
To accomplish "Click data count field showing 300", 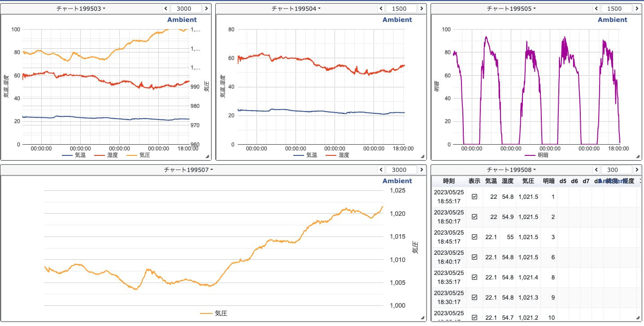I will 612,170.
